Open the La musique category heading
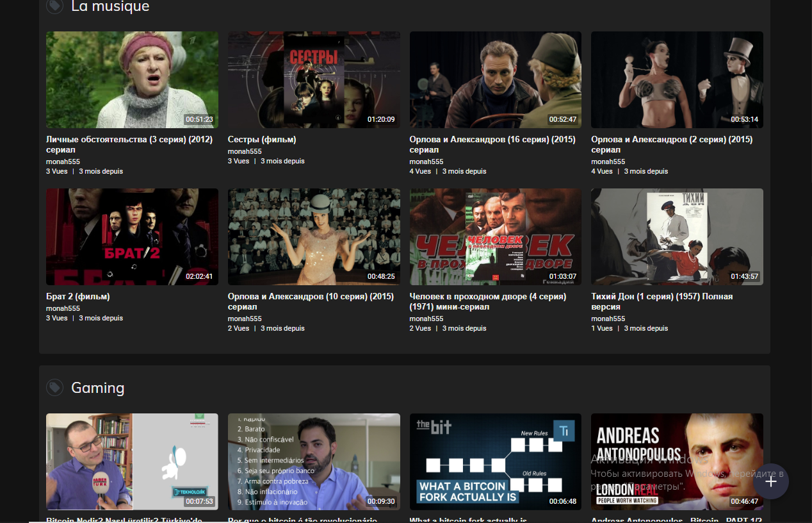Screen dimensions: 812x523 pyautogui.click(x=110, y=6)
